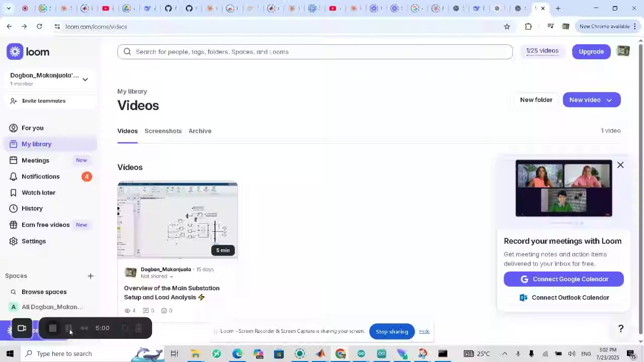Expand the Not shared dropdown
Image resolution: width=644 pixels, height=362 pixels.
157,277
